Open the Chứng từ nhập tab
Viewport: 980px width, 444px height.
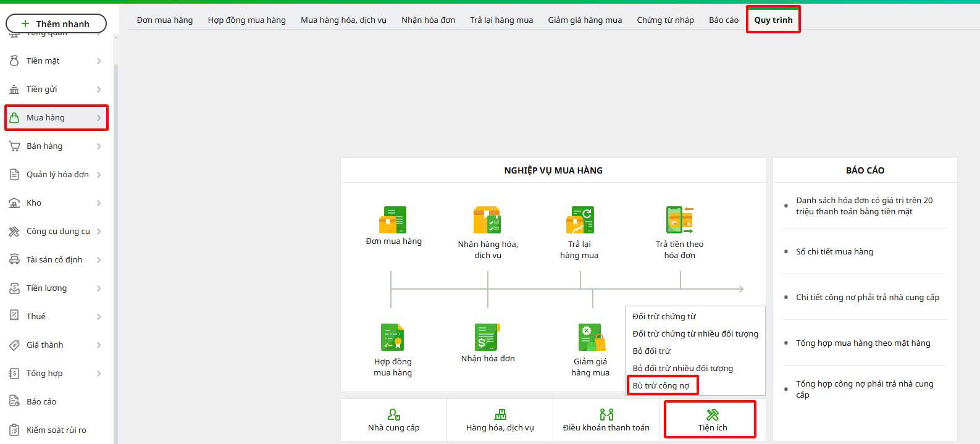pos(665,20)
